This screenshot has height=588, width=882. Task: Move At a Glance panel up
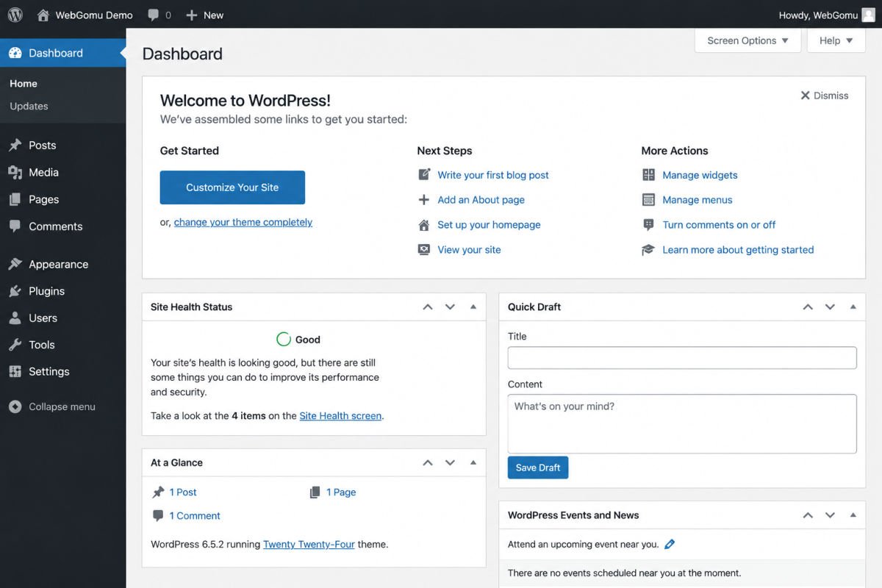click(428, 463)
